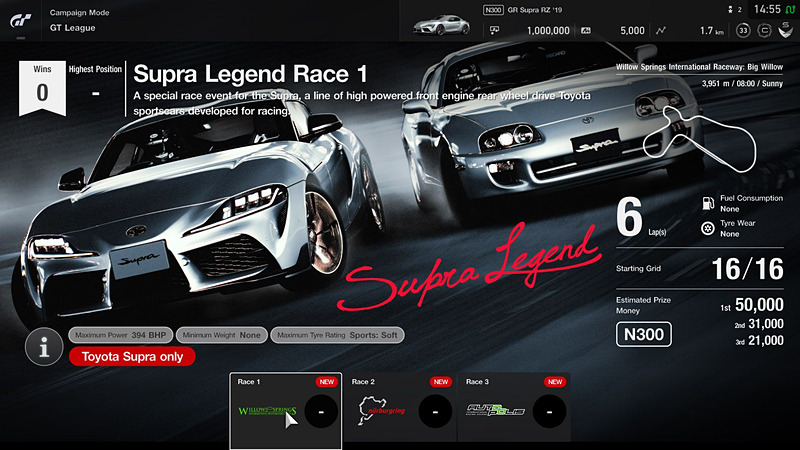Click the tyre icon beside Tyre Wear

708,228
